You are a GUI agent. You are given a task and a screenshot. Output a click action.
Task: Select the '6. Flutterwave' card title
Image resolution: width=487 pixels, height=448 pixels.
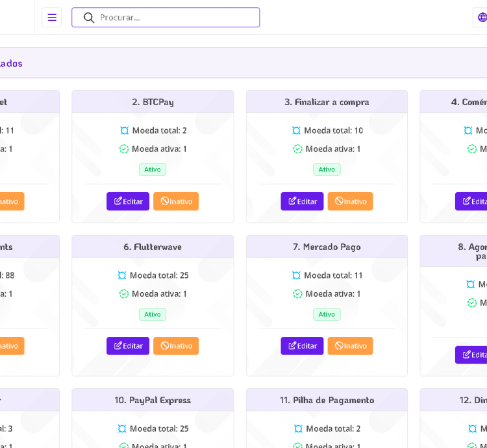coord(153,247)
